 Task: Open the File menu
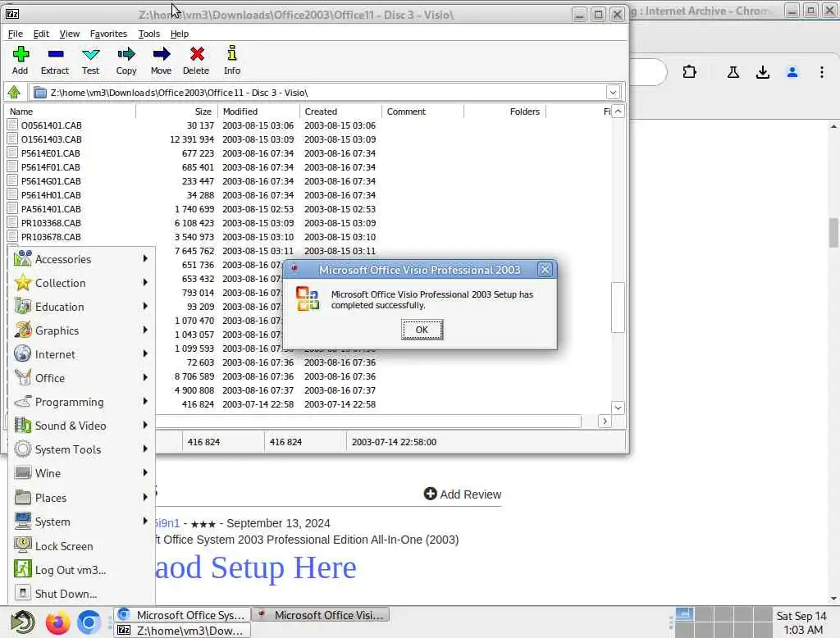(15, 34)
